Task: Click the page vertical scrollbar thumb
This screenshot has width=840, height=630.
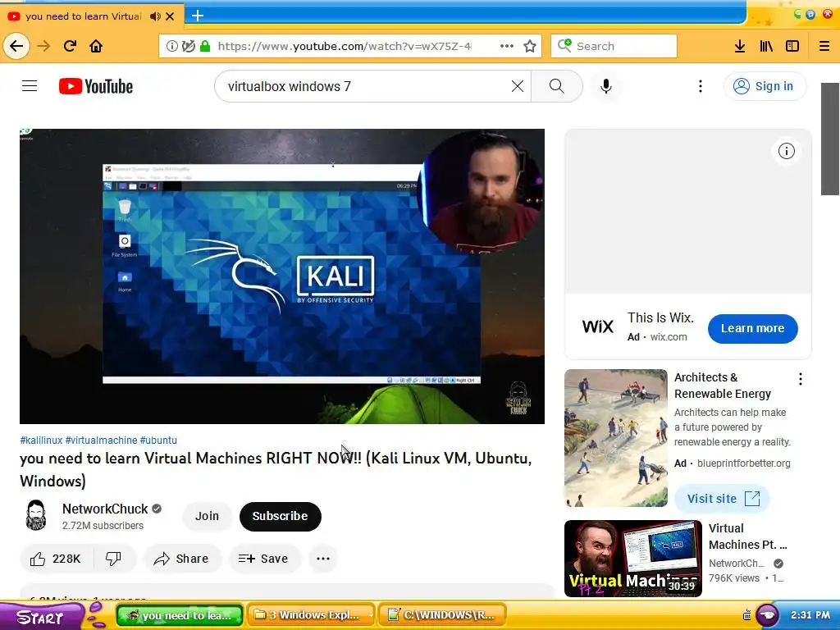Action: (830, 139)
